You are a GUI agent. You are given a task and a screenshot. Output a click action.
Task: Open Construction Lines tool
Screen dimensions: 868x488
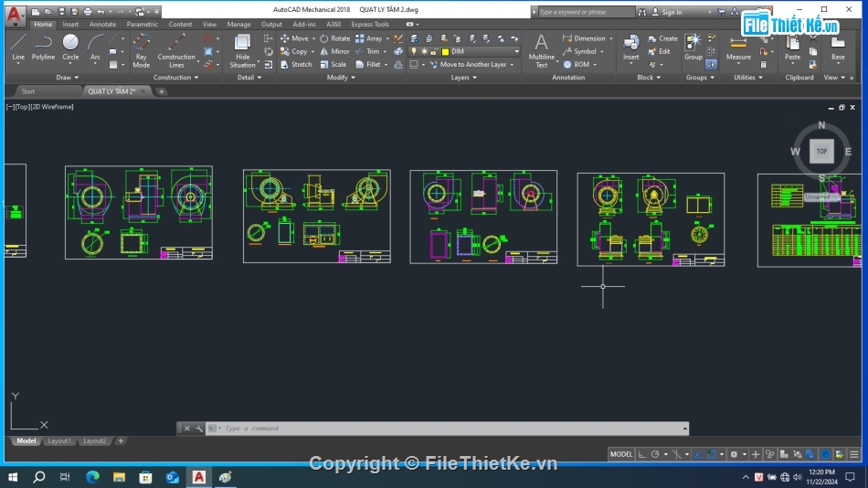pos(176,51)
